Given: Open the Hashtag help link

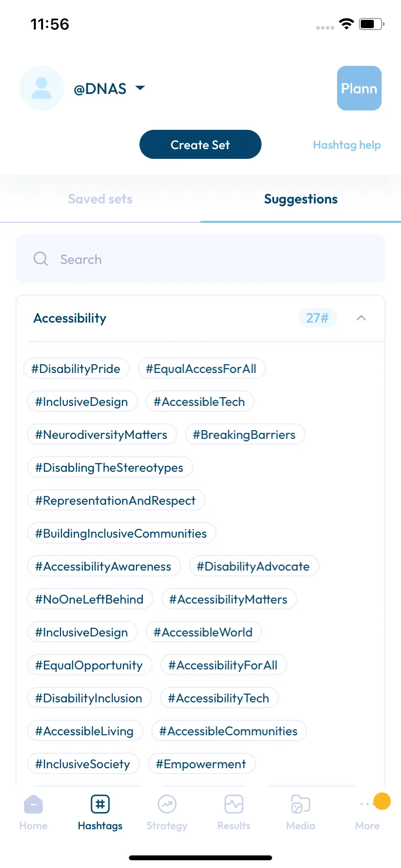Looking at the screenshot, I should click(347, 145).
